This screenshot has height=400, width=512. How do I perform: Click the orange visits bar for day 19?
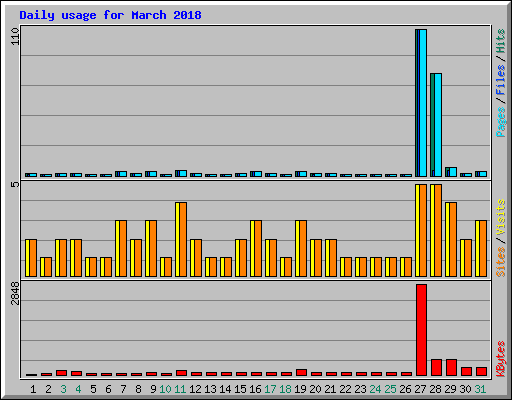point(303,248)
